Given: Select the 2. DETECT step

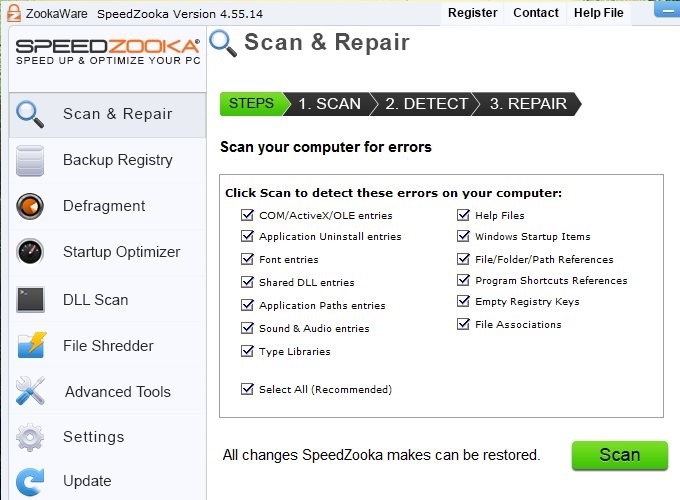Looking at the screenshot, I should pyautogui.click(x=426, y=104).
